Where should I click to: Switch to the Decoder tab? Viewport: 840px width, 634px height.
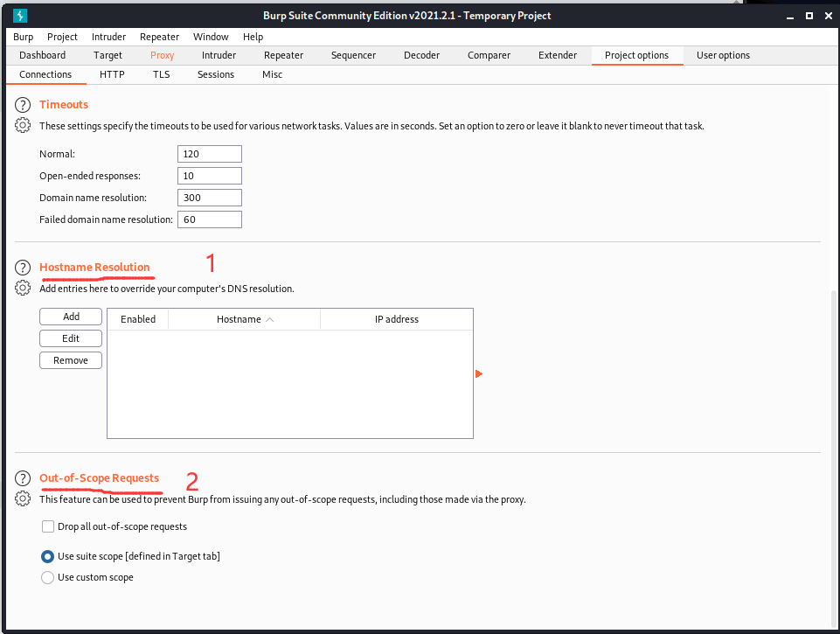click(x=421, y=55)
